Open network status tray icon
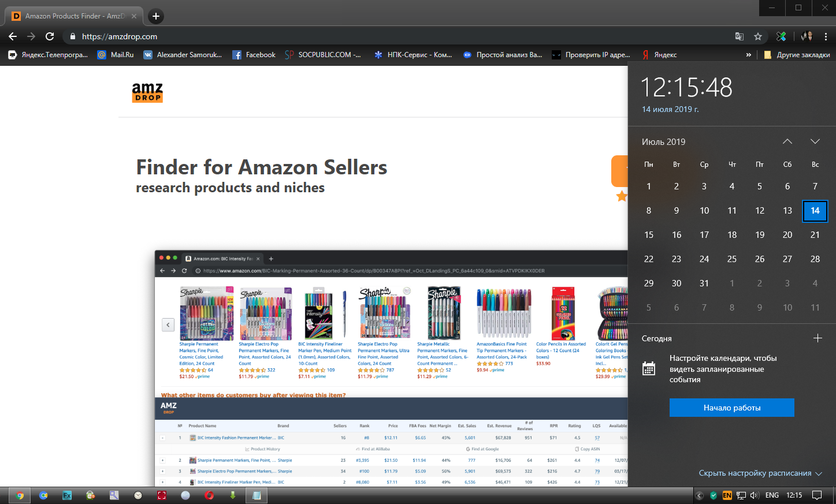Viewport: 836px width, 504px height. [x=741, y=495]
